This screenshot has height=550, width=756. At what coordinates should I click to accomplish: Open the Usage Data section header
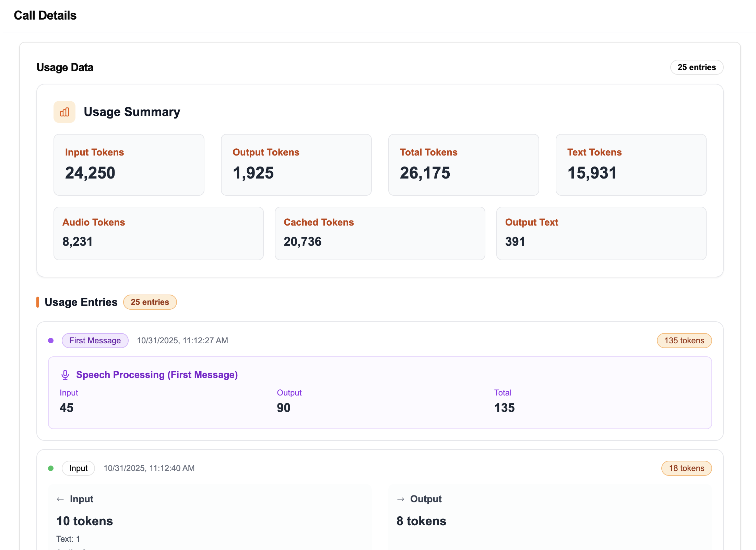coord(65,67)
